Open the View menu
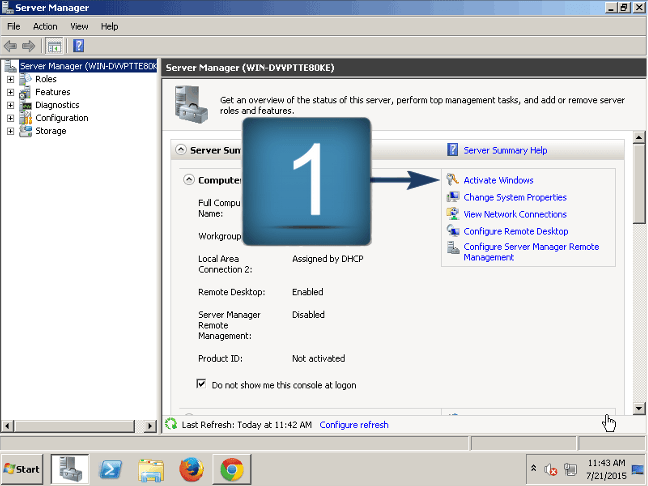Viewport: 648px width, 486px height. point(79,26)
